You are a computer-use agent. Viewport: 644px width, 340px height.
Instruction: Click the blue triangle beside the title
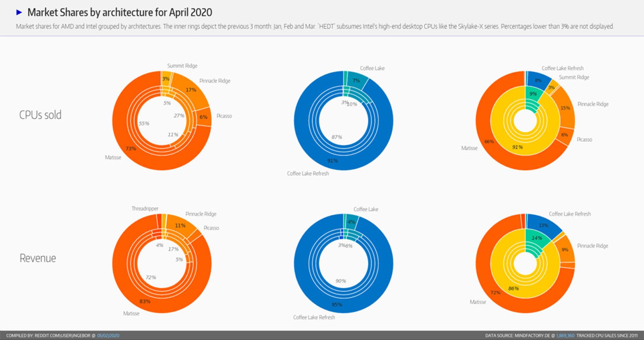pos(19,12)
